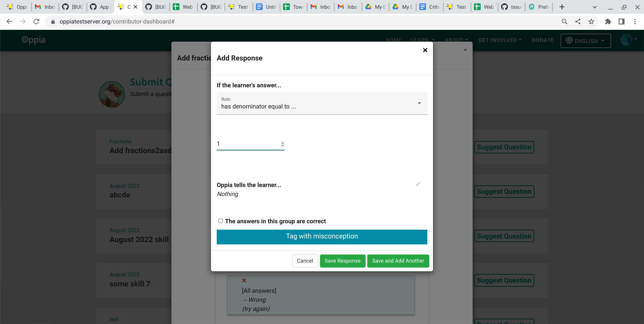The height and width of the screenshot is (324, 644).
Task: Open the tab search chevron
Action: pyautogui.click(x=595, y=7)
